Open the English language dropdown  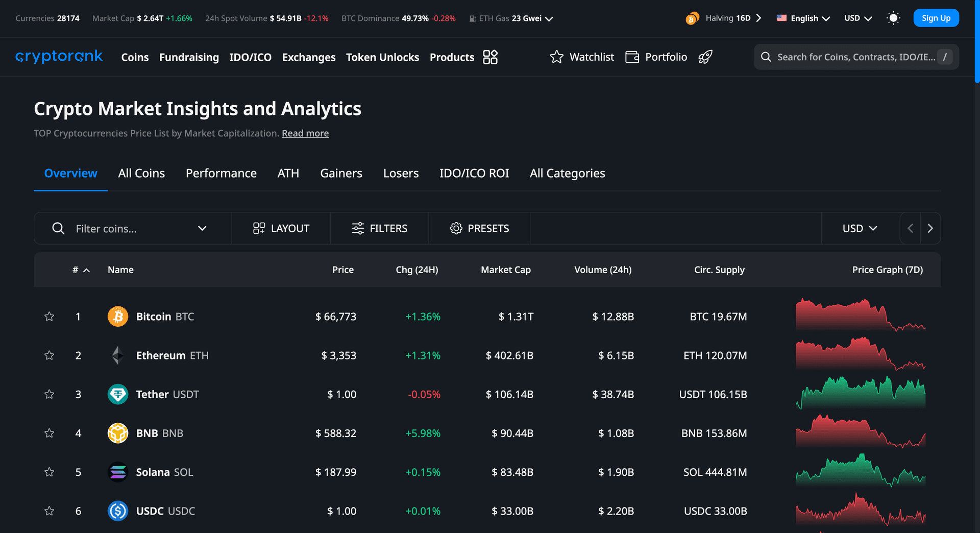click(810, 18)
